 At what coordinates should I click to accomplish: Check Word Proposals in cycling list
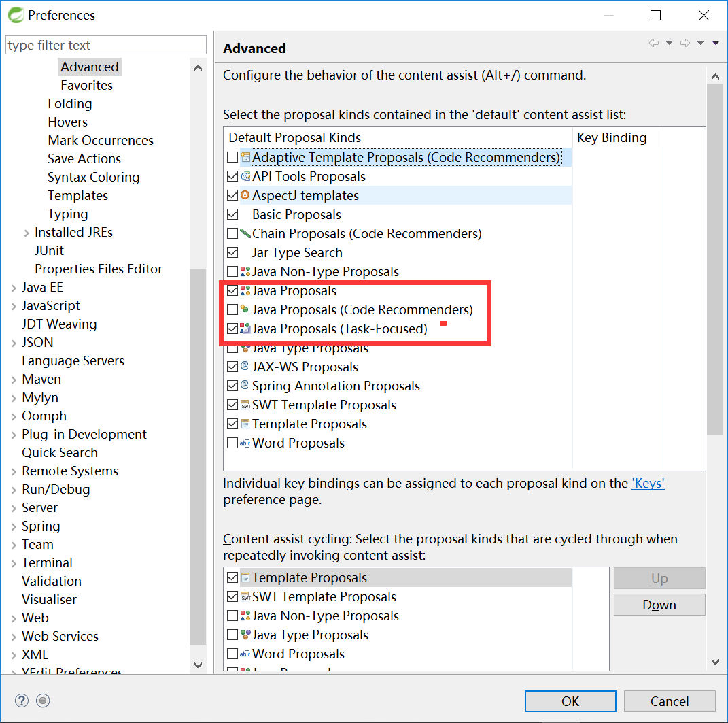tap(232, 654)
